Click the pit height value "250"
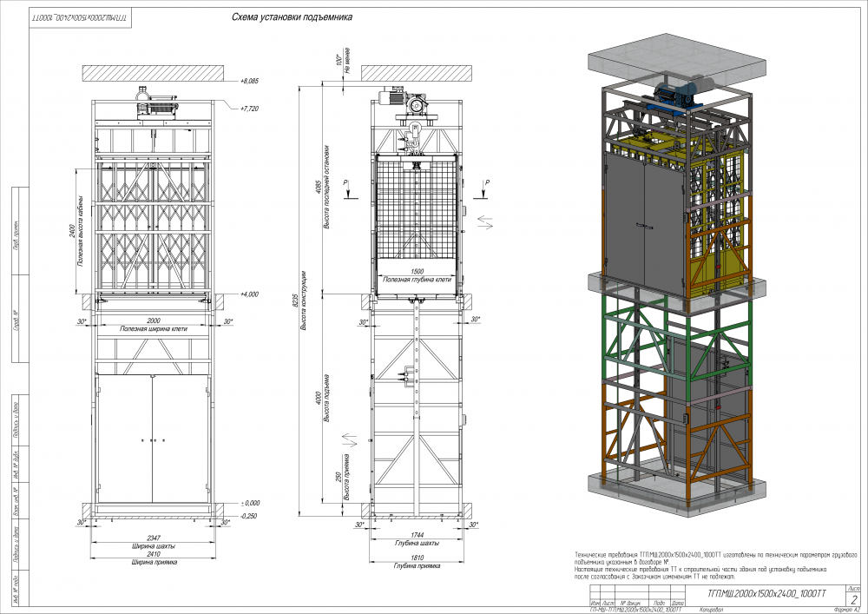This screenshot has height=614, width=868. 339,478
